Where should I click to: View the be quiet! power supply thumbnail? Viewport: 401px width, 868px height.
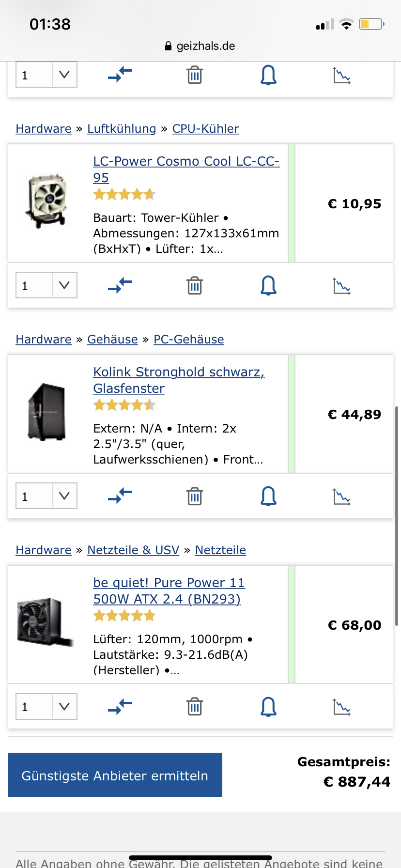point(46,622)
